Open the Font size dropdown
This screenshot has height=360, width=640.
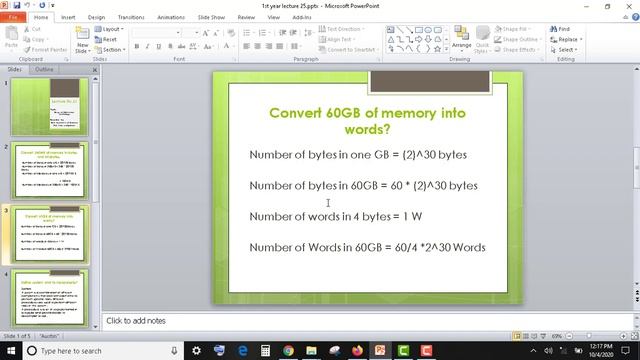click(x=197, y=33)
